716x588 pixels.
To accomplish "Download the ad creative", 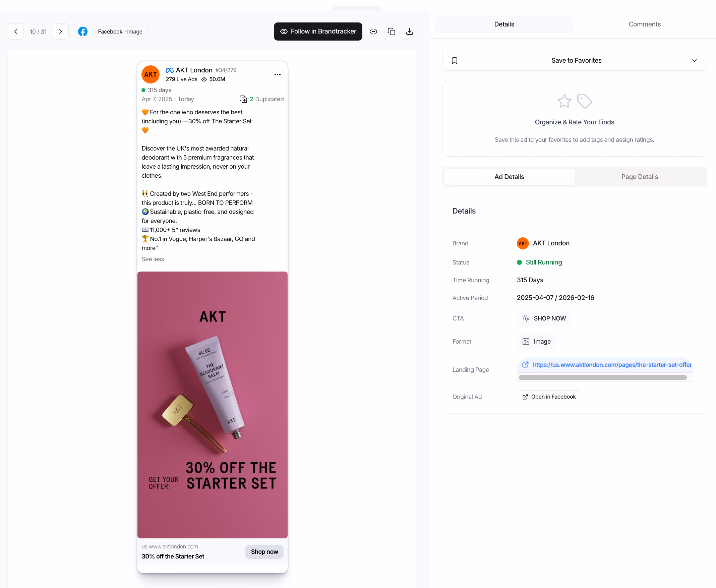I will point(410,32).
